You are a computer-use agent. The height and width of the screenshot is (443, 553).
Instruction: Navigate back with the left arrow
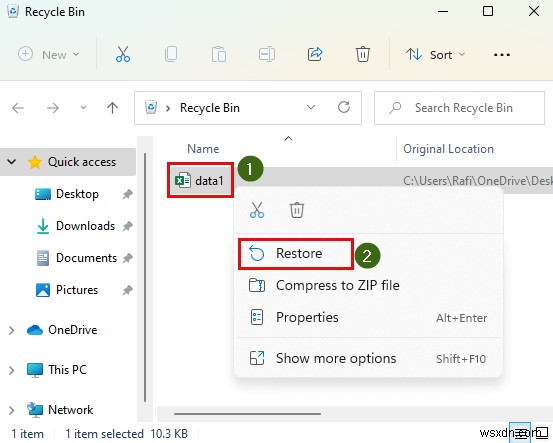coord(18,108)
